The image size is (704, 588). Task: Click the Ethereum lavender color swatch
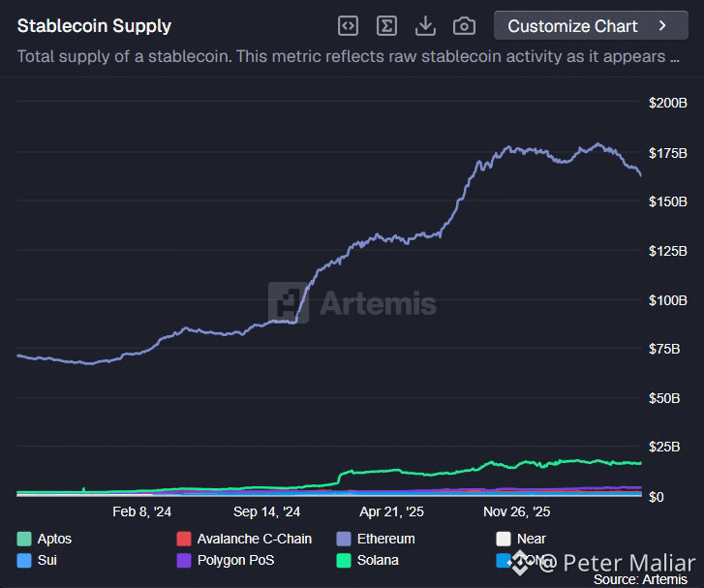pos(344,539)
